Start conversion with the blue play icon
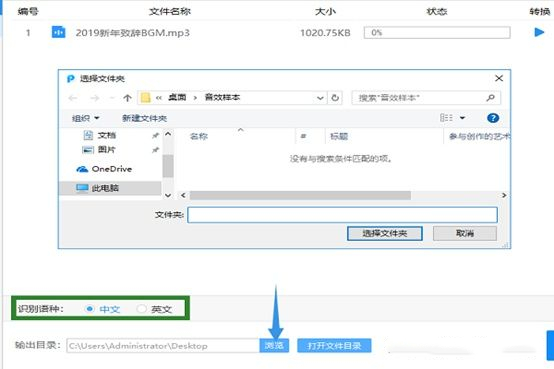This screenshot has width=554, height=369. 539,33
